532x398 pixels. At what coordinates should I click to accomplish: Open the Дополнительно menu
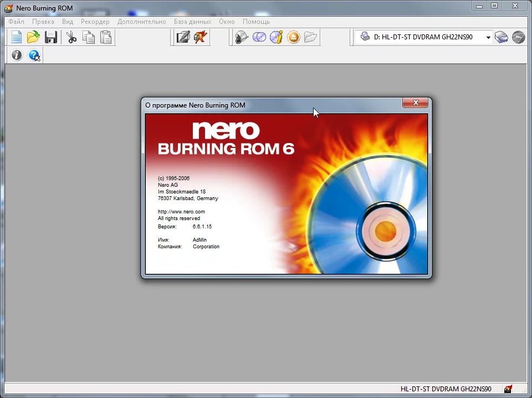142,22
